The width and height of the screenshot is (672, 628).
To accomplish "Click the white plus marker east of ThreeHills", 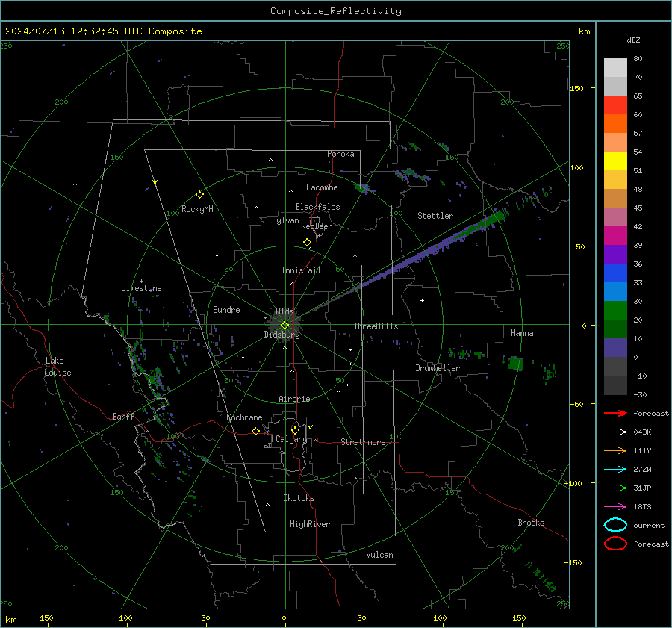I will [422, 300].
